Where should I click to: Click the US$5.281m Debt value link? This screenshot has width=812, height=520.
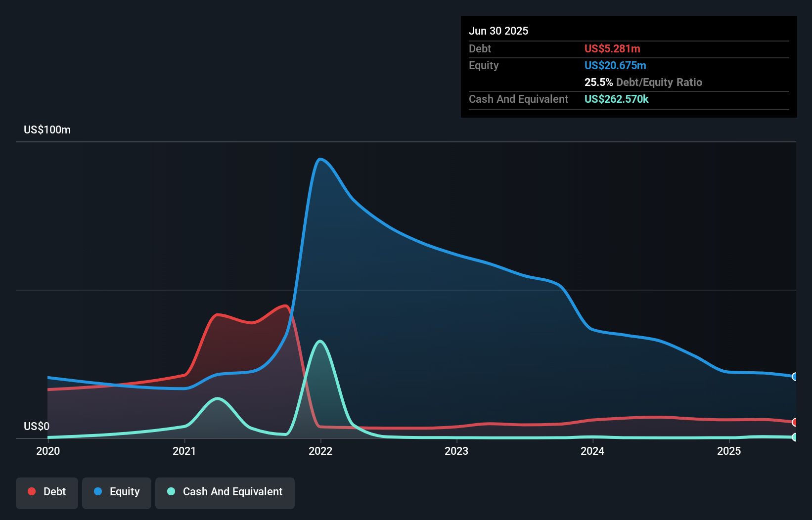point(612,48)
